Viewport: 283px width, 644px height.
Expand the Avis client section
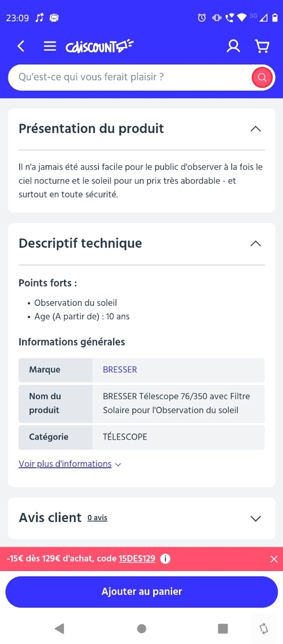pyautogui.click(x=256, y=518)
